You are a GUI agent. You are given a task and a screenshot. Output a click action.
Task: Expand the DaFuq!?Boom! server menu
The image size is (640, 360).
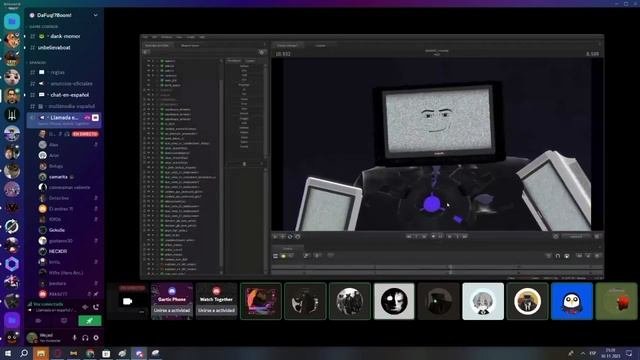95,16
